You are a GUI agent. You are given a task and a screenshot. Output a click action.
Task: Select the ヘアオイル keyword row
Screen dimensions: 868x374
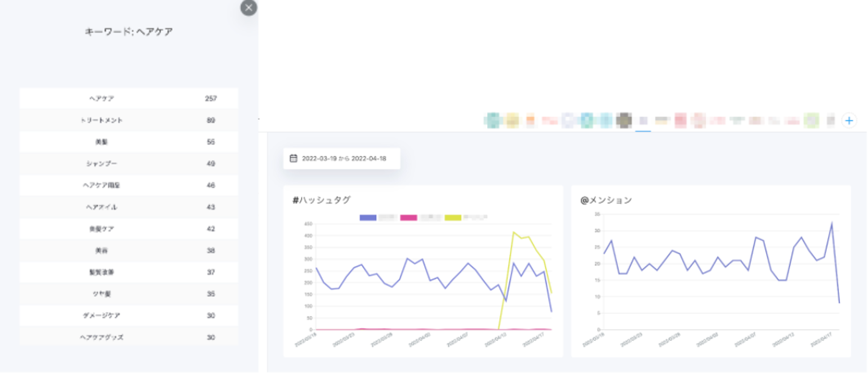pos(129,207)
